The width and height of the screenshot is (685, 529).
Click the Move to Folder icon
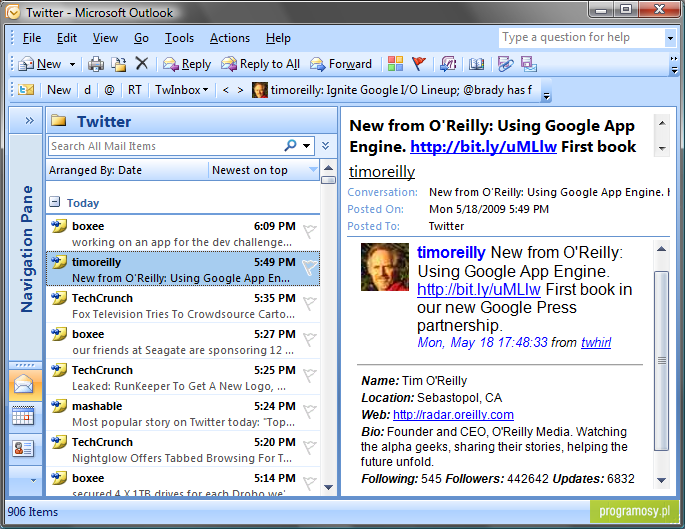tap(118, 64)
